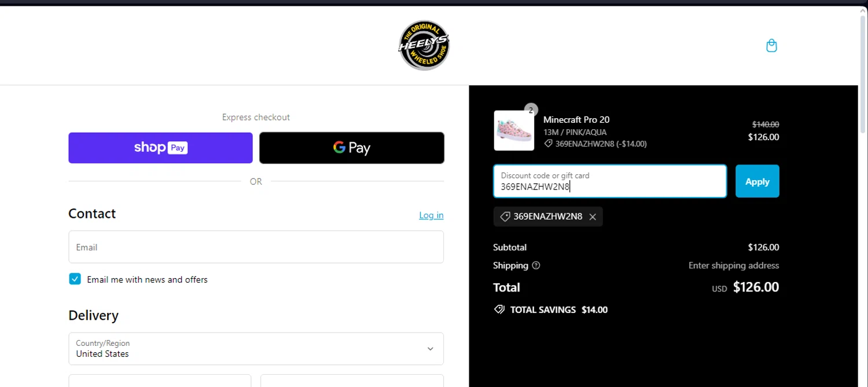Click the Total Savings tag icon

tap(499, 309)
